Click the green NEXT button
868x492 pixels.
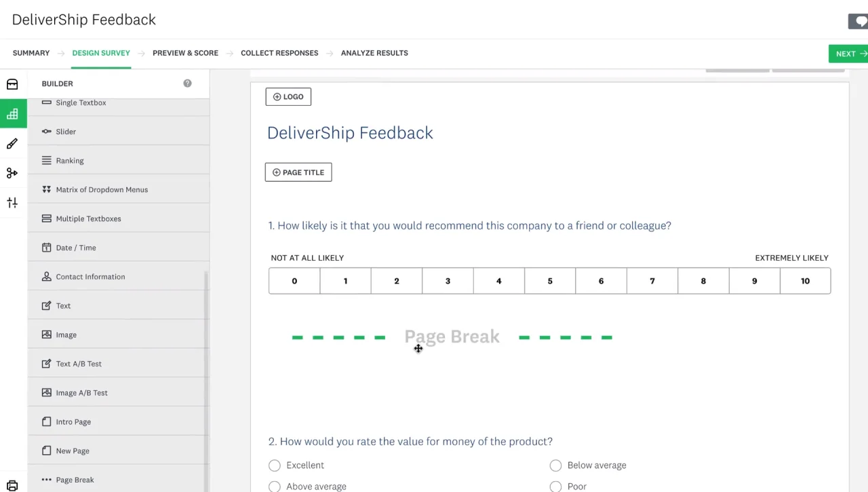[x=850, y=53]
